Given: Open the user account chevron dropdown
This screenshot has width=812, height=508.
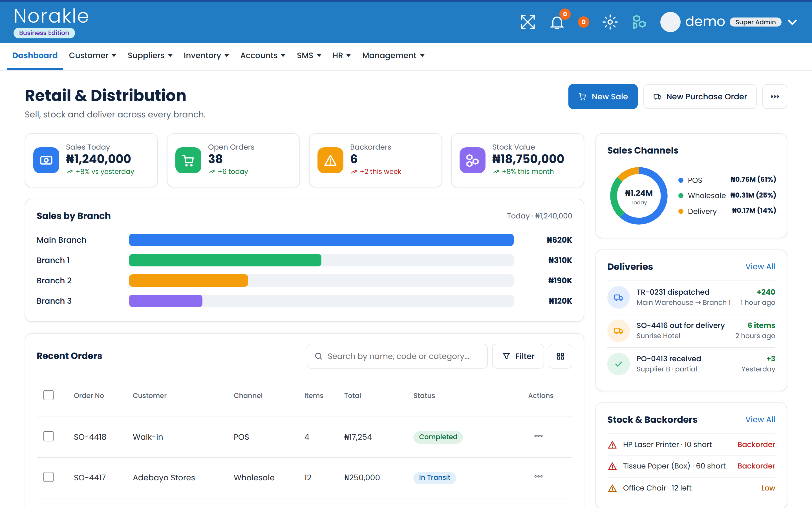Looking at the screenshot, I should 793,22.
